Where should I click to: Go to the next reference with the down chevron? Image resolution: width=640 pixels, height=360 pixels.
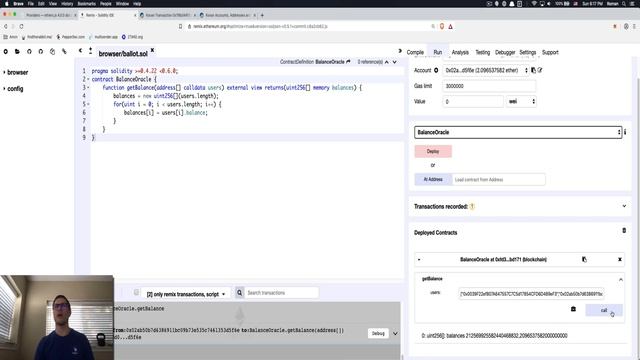[395, 62]
